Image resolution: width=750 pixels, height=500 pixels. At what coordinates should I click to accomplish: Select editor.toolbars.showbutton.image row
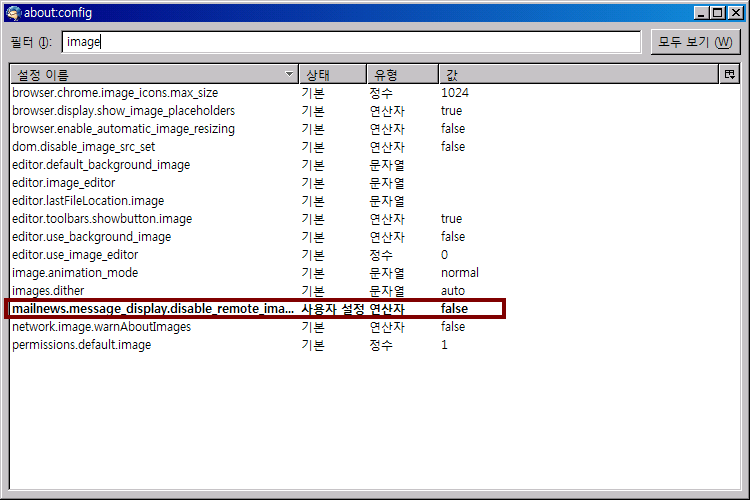coord(375,219)
